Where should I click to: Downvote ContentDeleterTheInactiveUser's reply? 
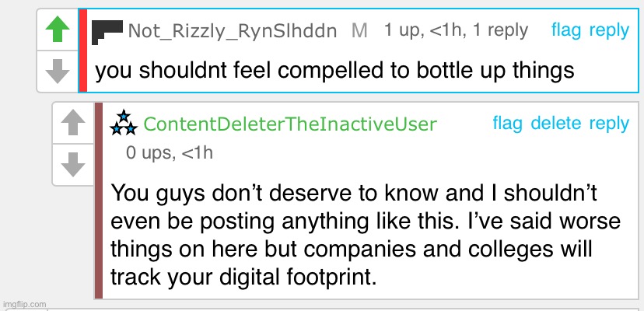point(73,164)
